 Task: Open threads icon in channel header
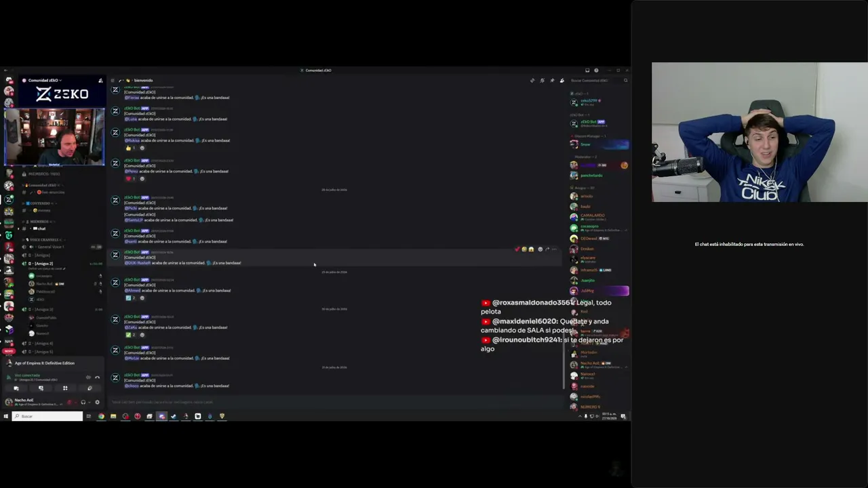pyautogui.click(x=532, y=81)
